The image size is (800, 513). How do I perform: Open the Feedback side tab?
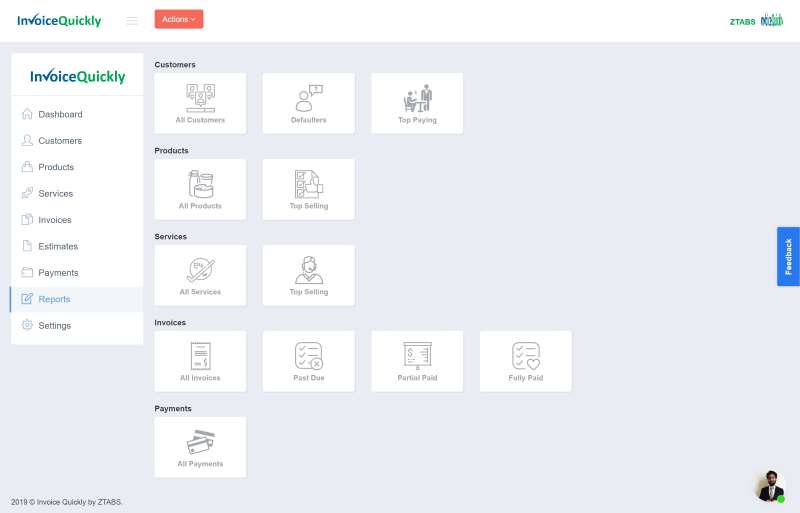click(788, 256)
